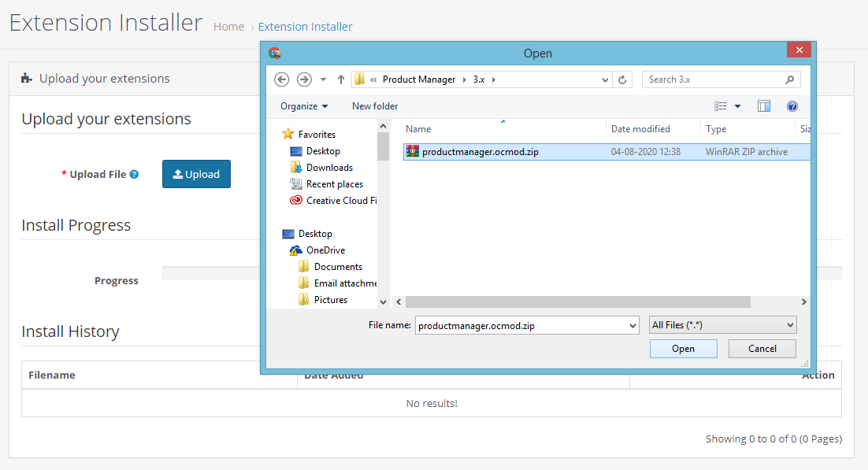Viewport: 868px width, 470px height.
Task: Click the horizontal scrollbar thumb
Action: pyautogui.click(x=578, y=302)
